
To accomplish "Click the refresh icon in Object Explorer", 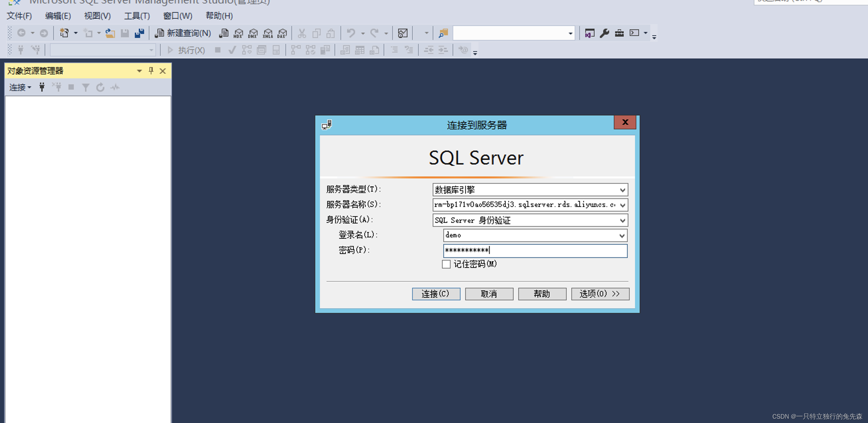I will [x=100, y=87].
